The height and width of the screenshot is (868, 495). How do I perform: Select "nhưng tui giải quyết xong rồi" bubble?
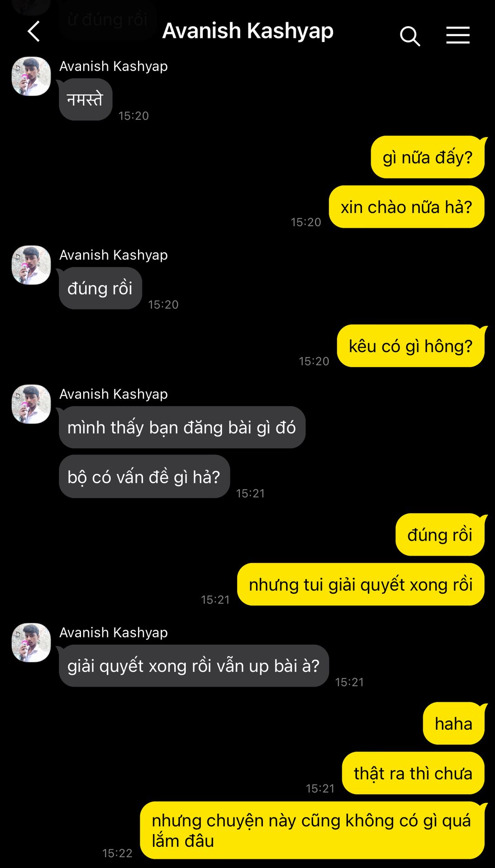point(361,585)
